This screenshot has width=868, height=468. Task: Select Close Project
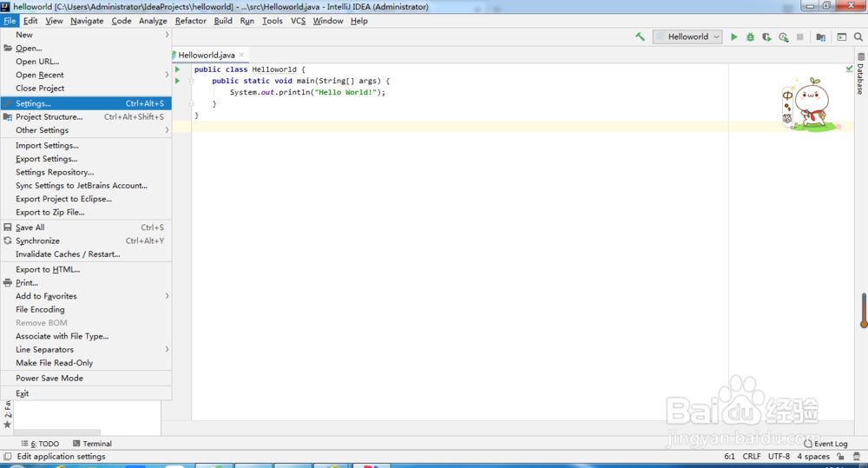(86, 88)
